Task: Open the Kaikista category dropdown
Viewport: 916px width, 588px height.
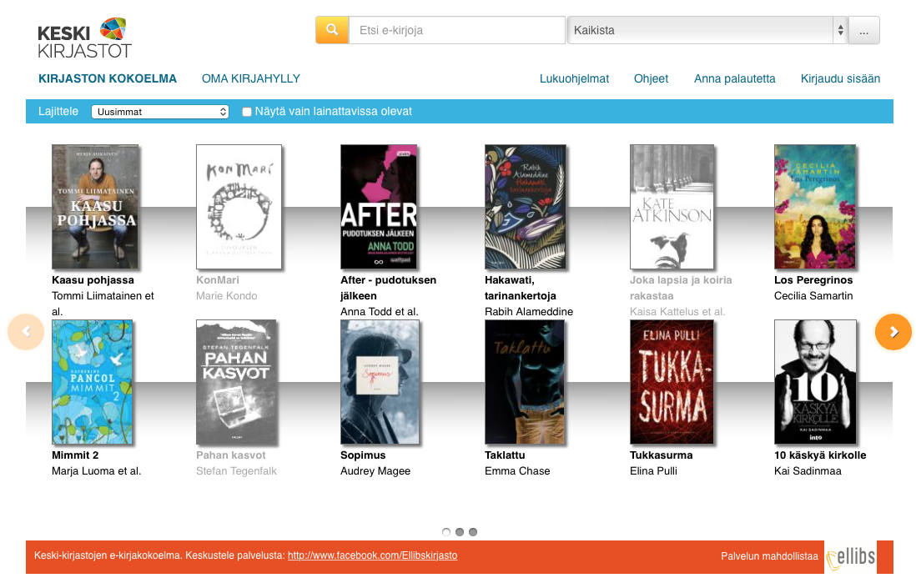Action: (x=707, y=30)
